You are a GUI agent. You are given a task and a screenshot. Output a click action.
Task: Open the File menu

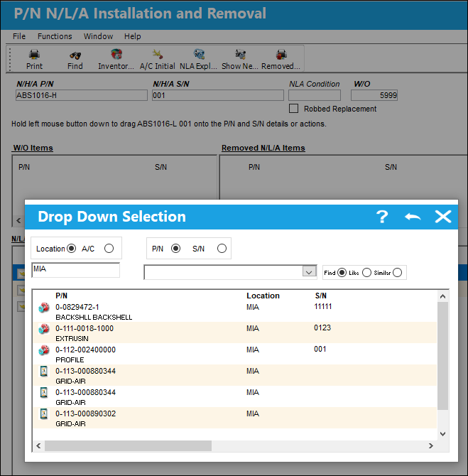pyautogui.click(x=19, y=36)
